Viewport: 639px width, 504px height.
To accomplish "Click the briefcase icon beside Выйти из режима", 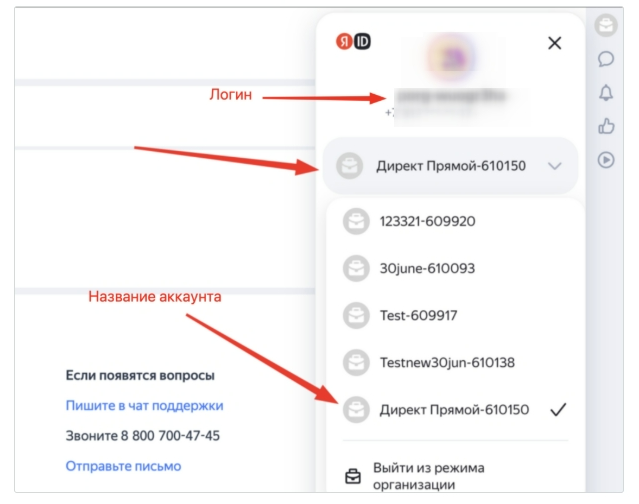I will point(353,476).
